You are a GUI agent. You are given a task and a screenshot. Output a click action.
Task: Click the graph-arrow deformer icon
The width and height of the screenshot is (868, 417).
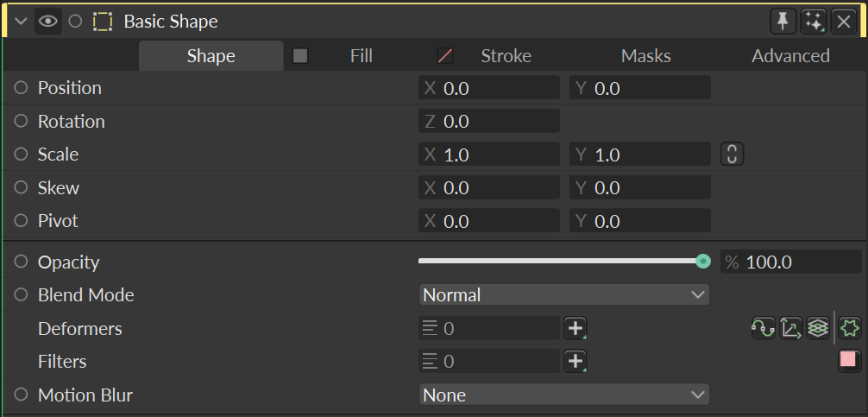[790, 328]
